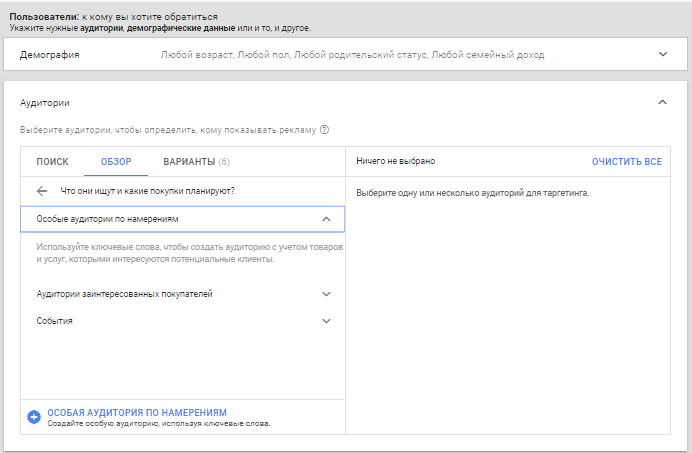Click the Аудитории section header title
The width and height of the screenshot is (692, 453).
point(45,103)
